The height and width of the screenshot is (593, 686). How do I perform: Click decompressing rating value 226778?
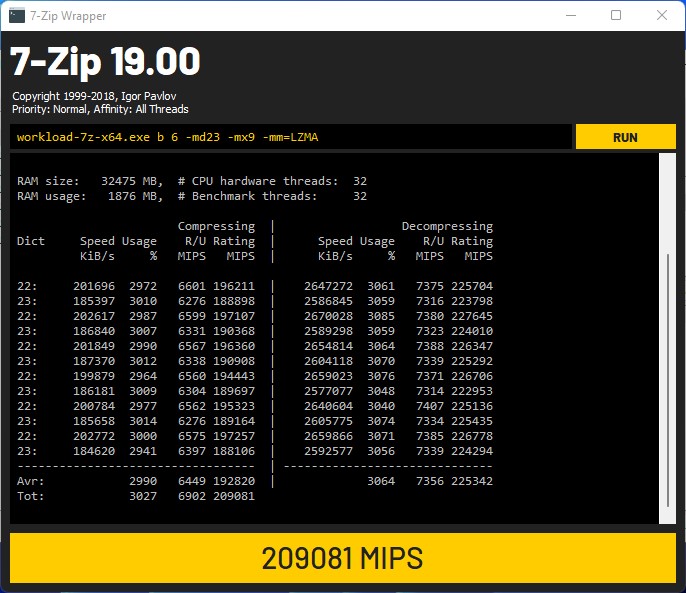[x=472, y=436]
